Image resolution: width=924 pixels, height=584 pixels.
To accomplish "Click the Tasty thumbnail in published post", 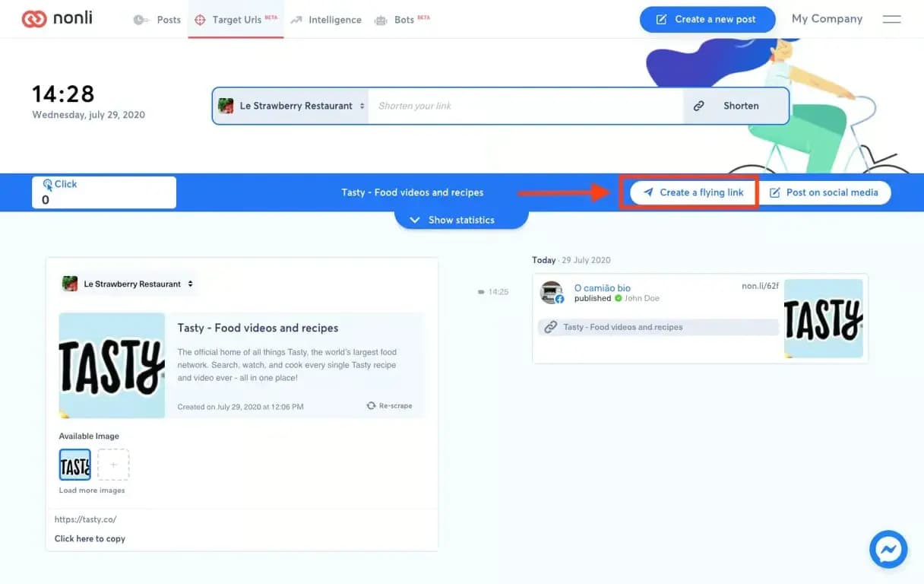I will pos(823,319).
